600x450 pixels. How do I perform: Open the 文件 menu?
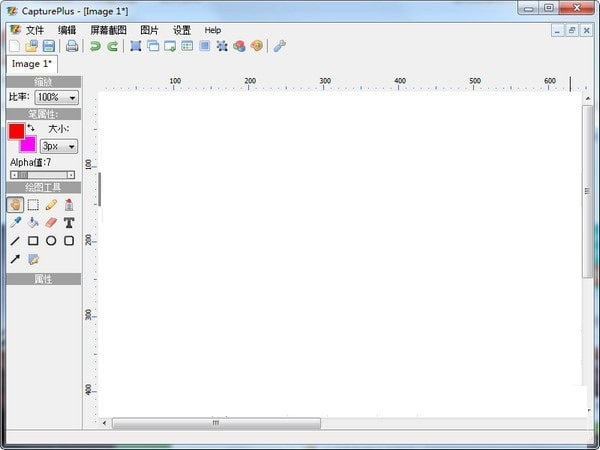coord(35,30)
